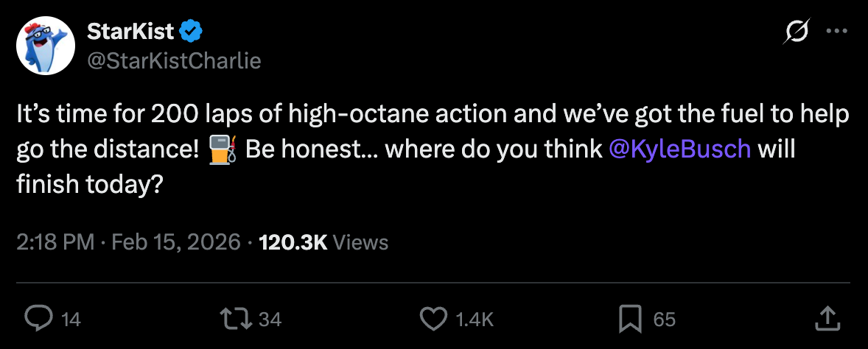This screenshot has width=868, height=349.
Task: Like the post with the heart icon
Action: point(433,318)
